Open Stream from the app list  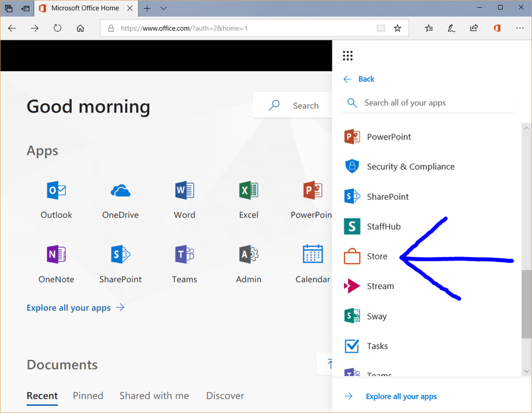click(368, 286)
